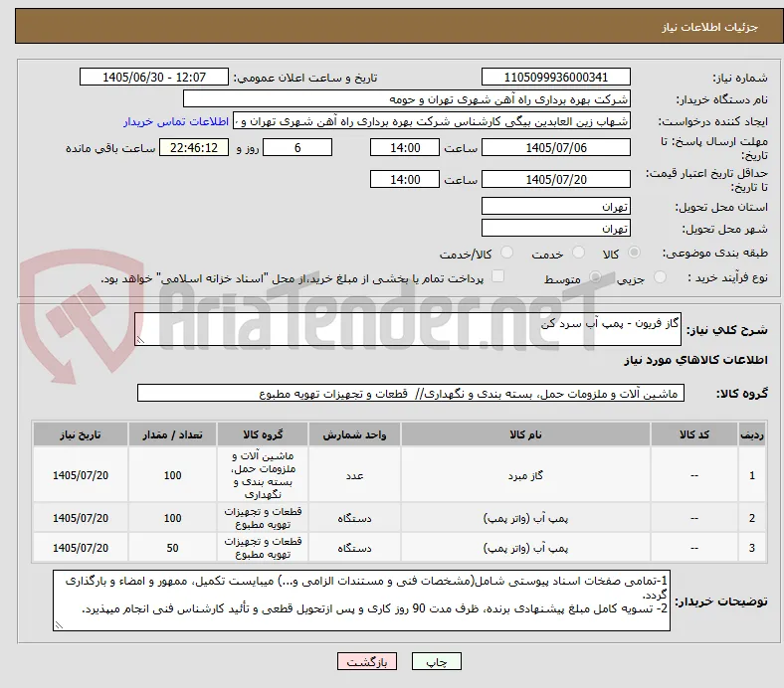
Task: Toggle the اسناد خزانه اسلامی payment checkbox
Action: point(498,276)
